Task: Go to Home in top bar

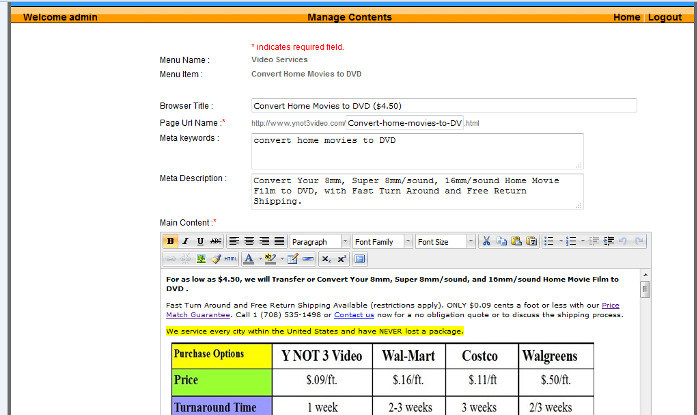Action: pos(626,18)
